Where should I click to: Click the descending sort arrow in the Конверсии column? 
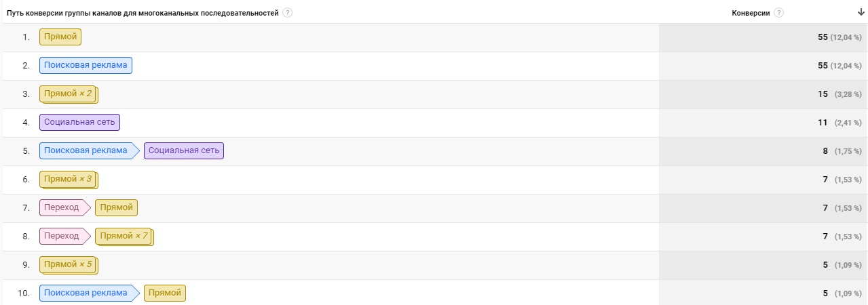[x=861, y=12]
